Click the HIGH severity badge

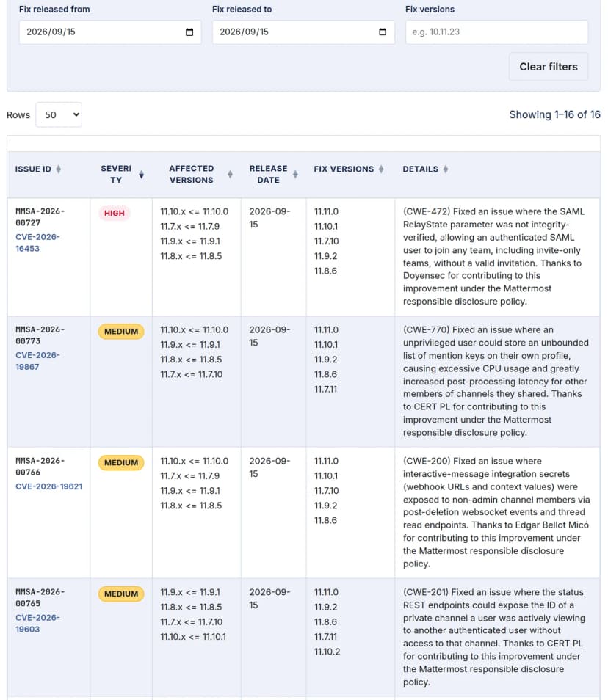click(x=115, y=214)
